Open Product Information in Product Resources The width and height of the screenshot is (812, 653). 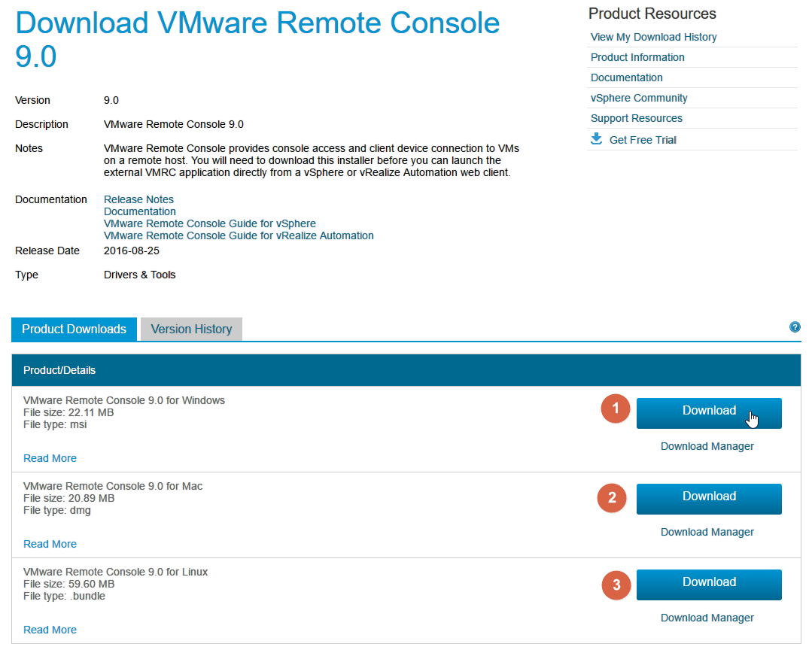tap(637, 57)
